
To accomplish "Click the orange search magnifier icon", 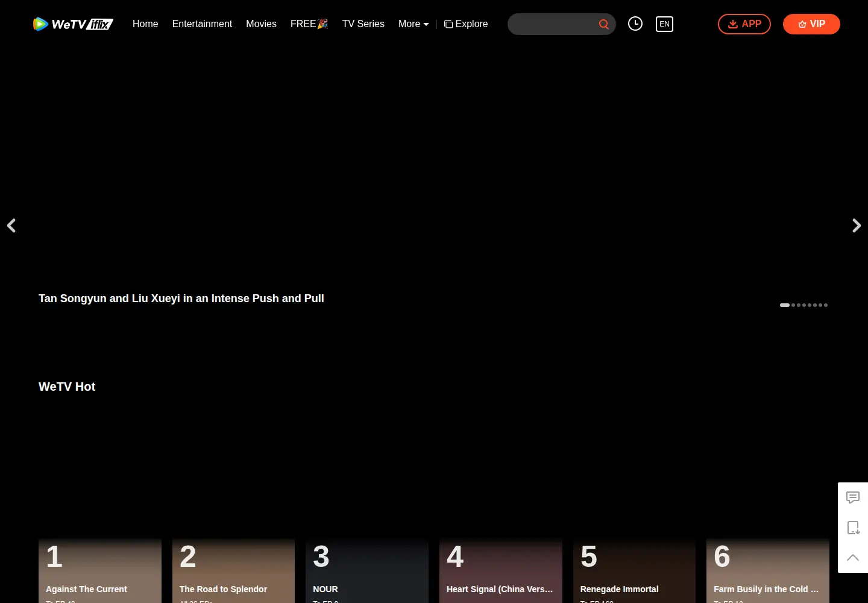I will click(603, 24).
